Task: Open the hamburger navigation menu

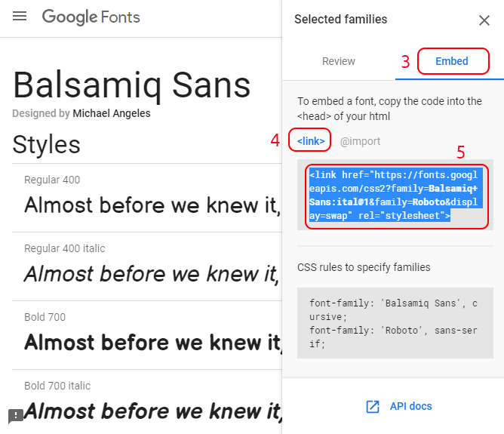Action: [20, 16]
